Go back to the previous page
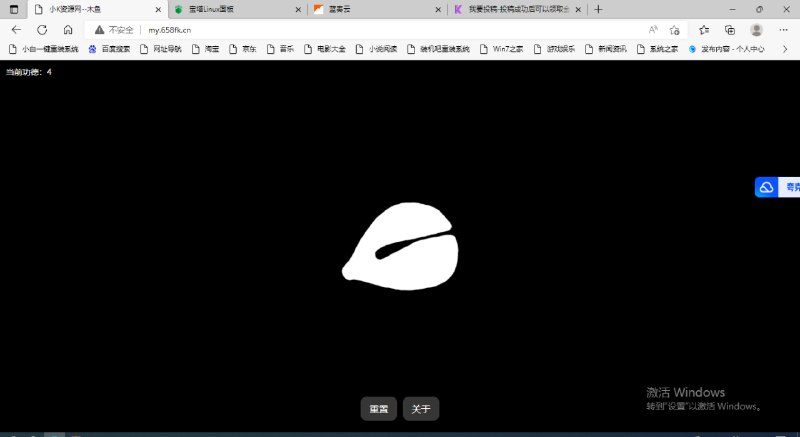 coord(16,30)
